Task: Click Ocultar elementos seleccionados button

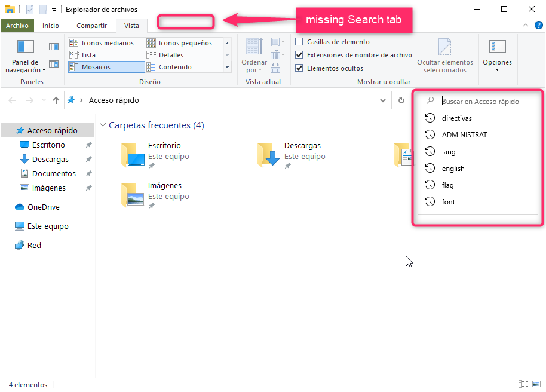Action: (x=445, y=56)
